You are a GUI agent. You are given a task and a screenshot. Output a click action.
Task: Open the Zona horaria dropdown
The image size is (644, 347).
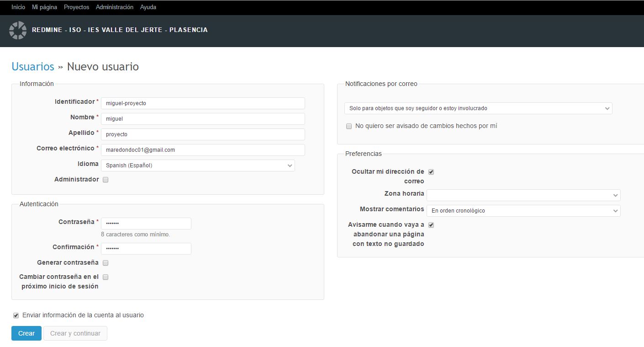click(x=523, y=195)
